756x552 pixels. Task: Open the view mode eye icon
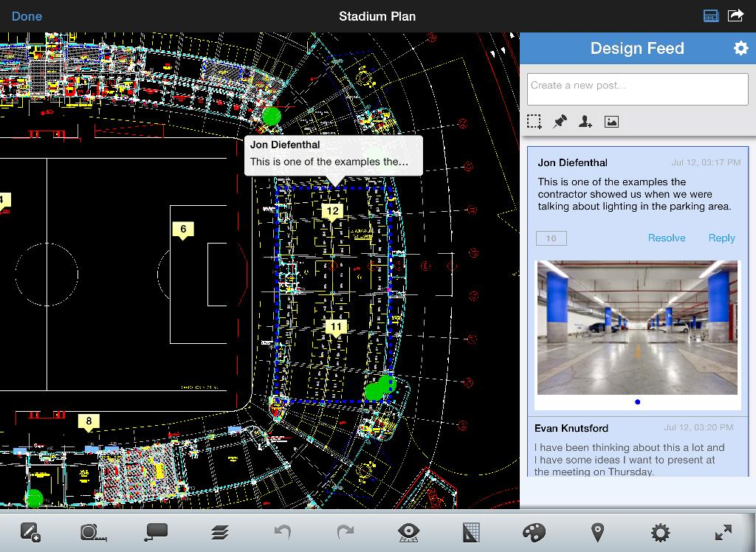[408, 531]
